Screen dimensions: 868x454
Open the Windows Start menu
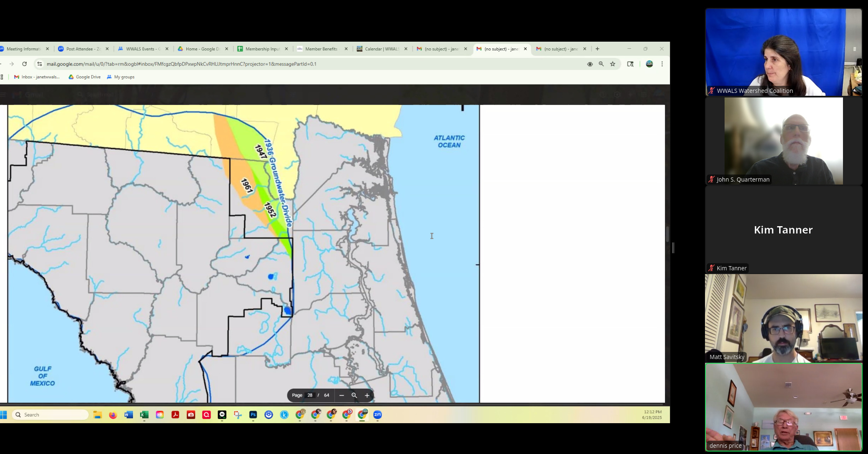[x=3, y=414]
